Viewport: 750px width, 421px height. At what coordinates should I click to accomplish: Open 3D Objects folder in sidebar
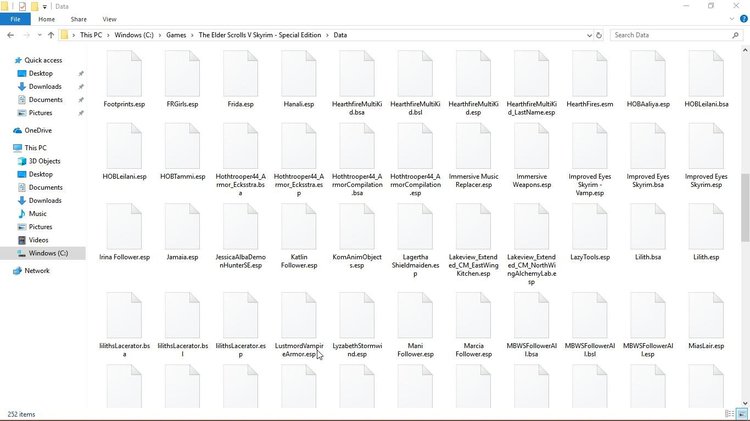[x=44, y=161]
